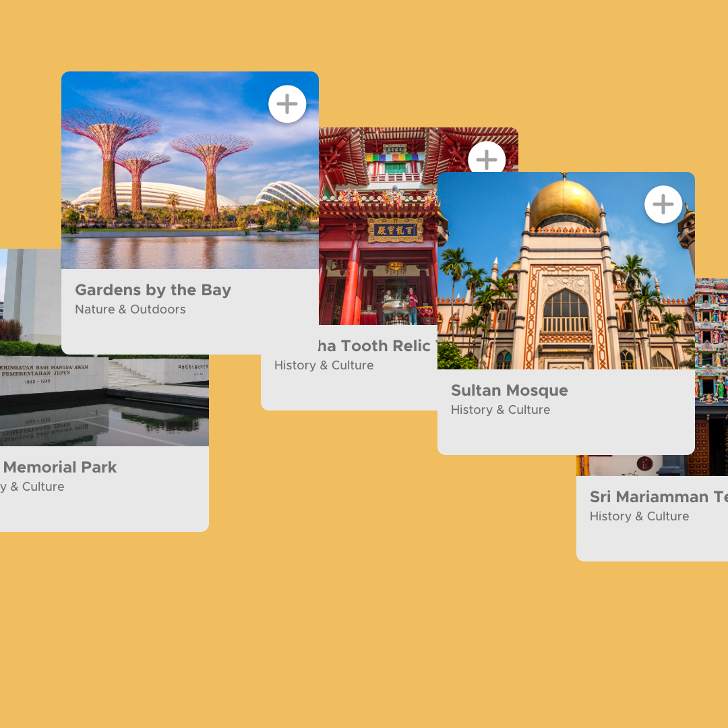The width and height of the screenshot is (728, 728).
Task: Click the Sultan Mosque title text
Action: tap(510, 390)
